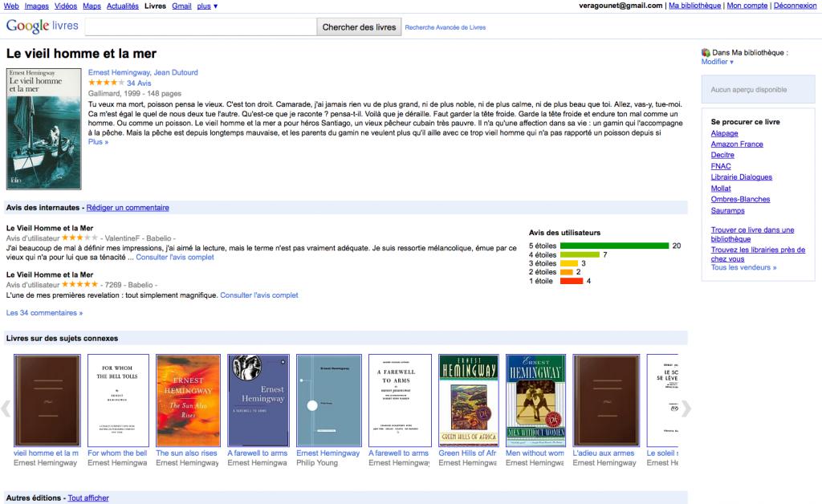Screen dimensions: 822x504
Task: Open the FNAC seller link
Action: click(721, 166)
